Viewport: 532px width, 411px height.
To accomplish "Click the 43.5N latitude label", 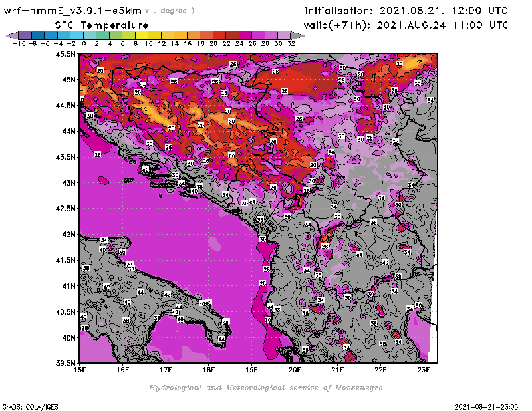I will (x=66, y=157).
